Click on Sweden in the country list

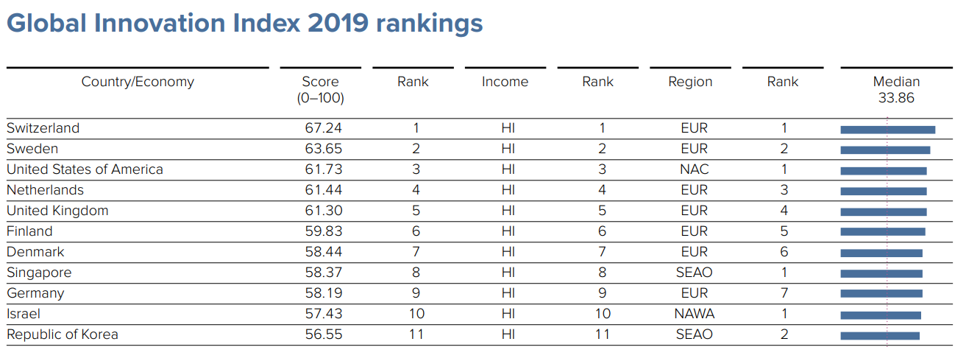coord(32,149)
